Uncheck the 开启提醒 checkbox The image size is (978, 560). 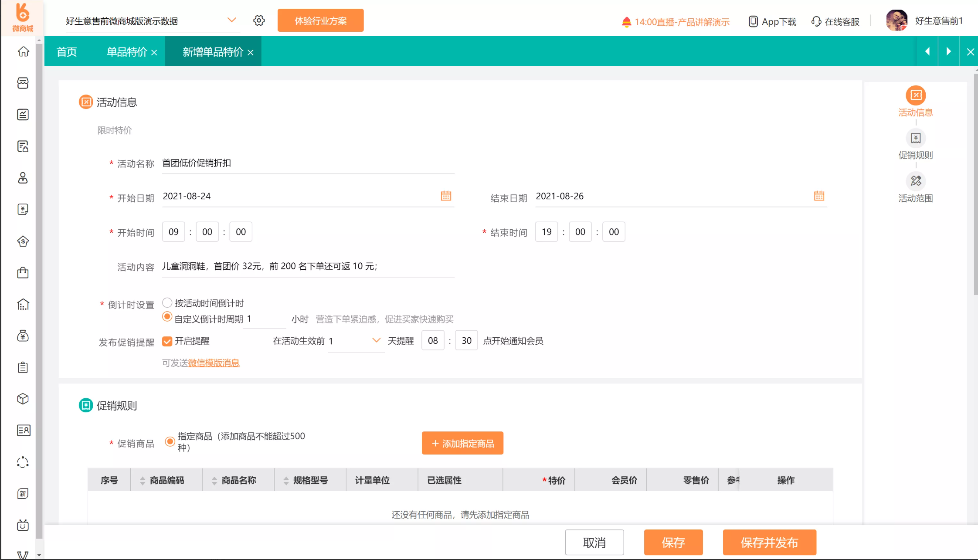coord(167,341)
